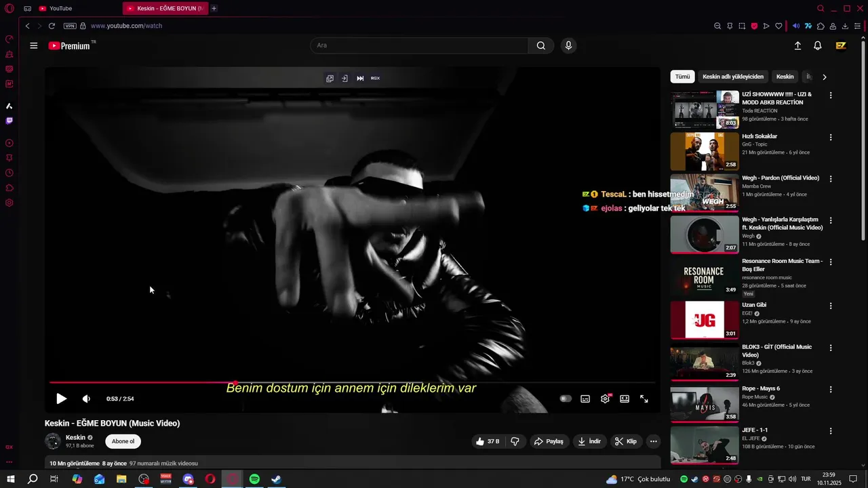
Task: Open history clock icon in sidebar
Action: tap(9, 173)
